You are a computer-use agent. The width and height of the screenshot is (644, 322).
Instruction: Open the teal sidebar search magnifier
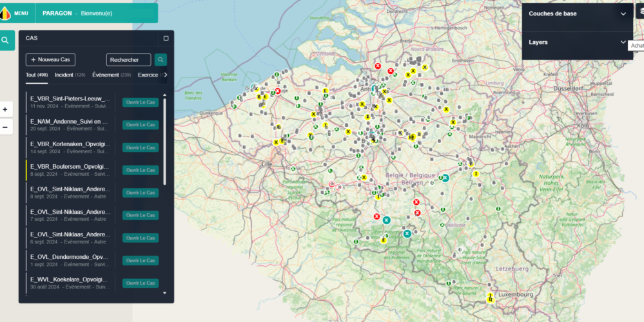coord(5,40)
